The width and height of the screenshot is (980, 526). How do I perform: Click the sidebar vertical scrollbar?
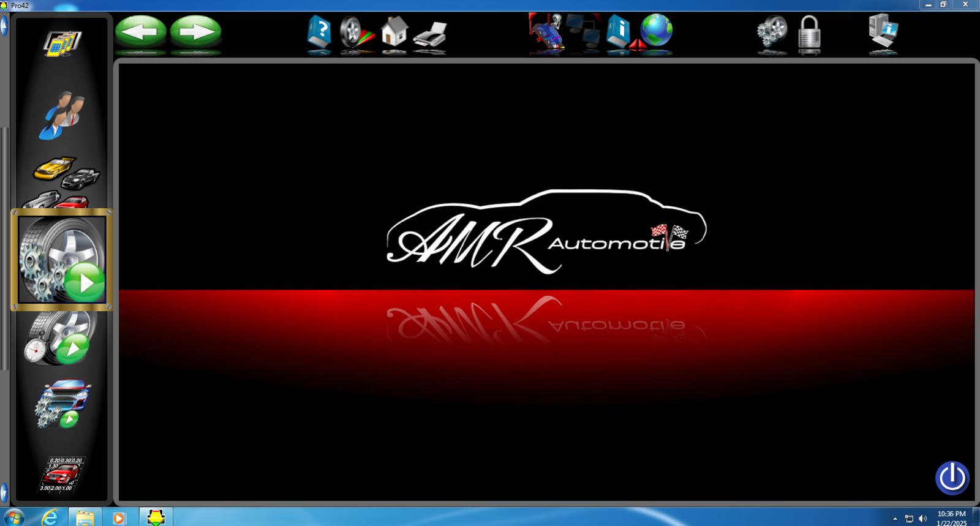pos(4,248)
